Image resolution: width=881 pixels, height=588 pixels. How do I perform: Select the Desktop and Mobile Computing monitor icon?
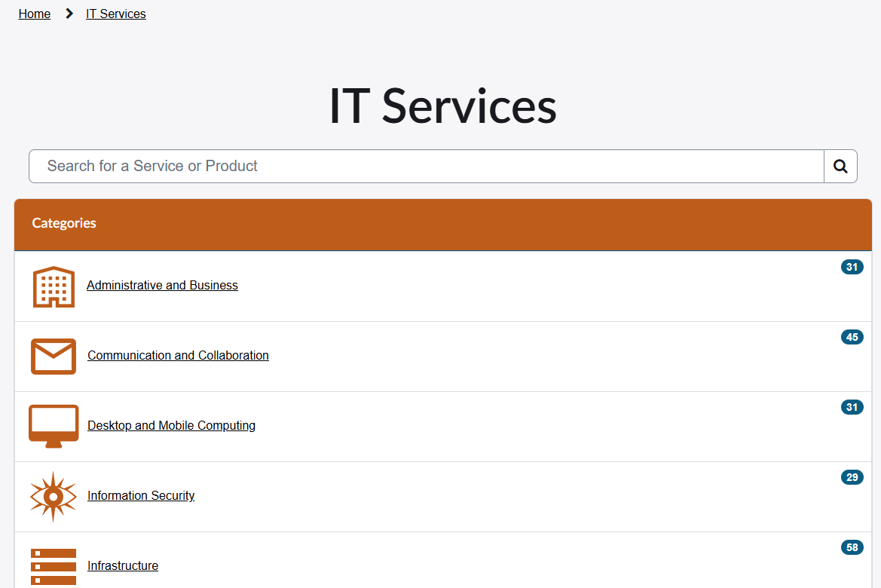click(54, 426)
